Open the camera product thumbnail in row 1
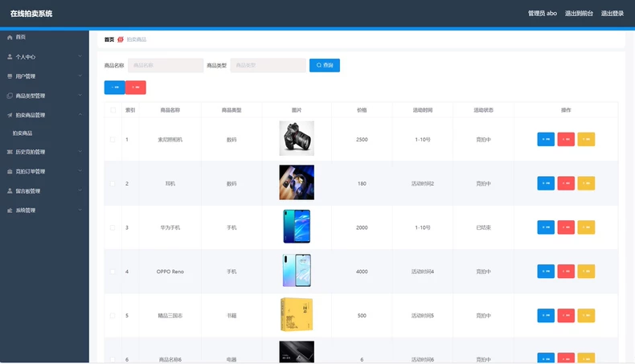The height and width of the screenshot is (364, 635). (297, 138)
